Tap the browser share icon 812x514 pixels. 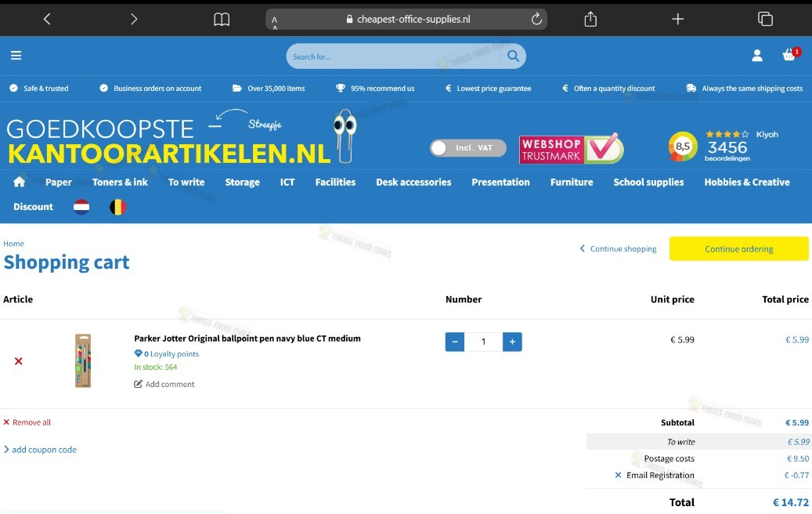(x=590, y=19)
